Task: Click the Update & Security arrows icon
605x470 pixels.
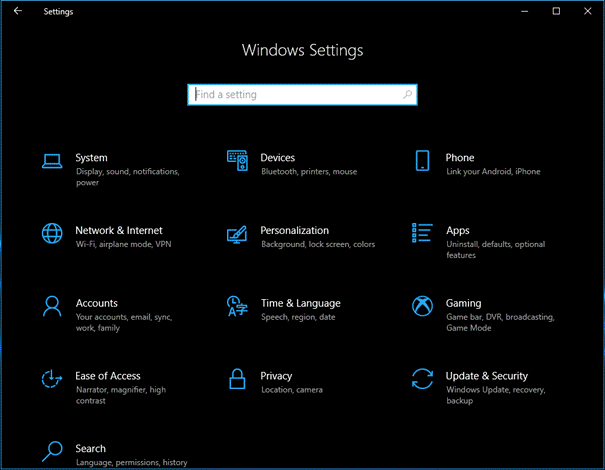Action: pyautogui.click(x=422, y=379)
